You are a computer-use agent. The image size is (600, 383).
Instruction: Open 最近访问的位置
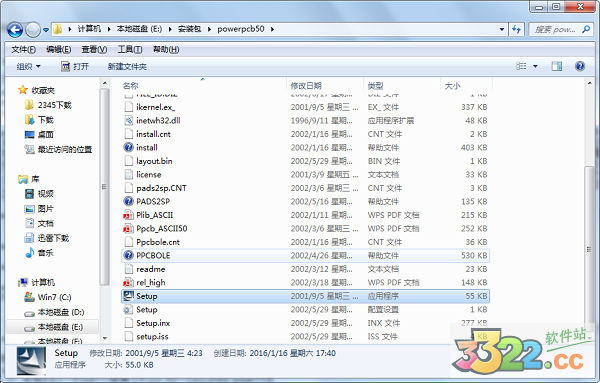click(x=58, y=150)
